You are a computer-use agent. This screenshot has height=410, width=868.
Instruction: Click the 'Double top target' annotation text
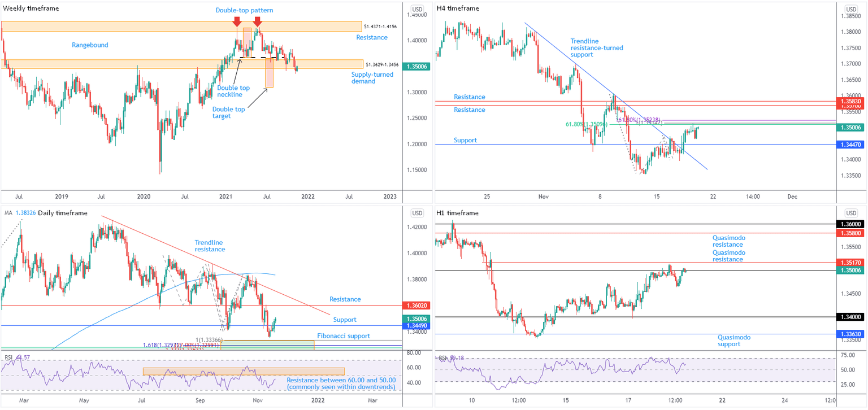(x=229, y=112)
